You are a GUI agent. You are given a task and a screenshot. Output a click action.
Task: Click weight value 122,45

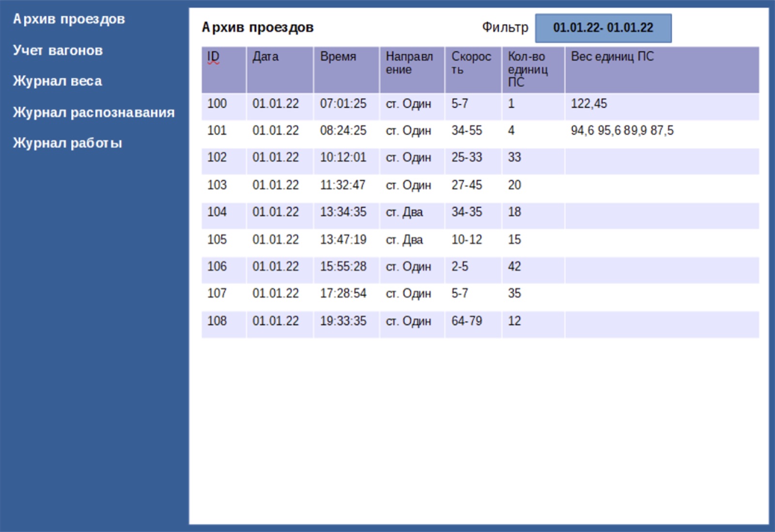coord(589,104)
